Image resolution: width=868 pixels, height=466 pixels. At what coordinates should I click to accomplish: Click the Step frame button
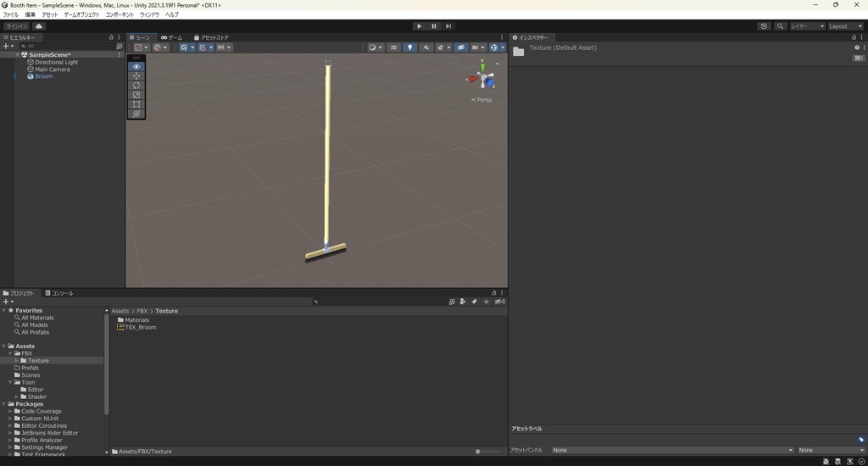(448, 26)
